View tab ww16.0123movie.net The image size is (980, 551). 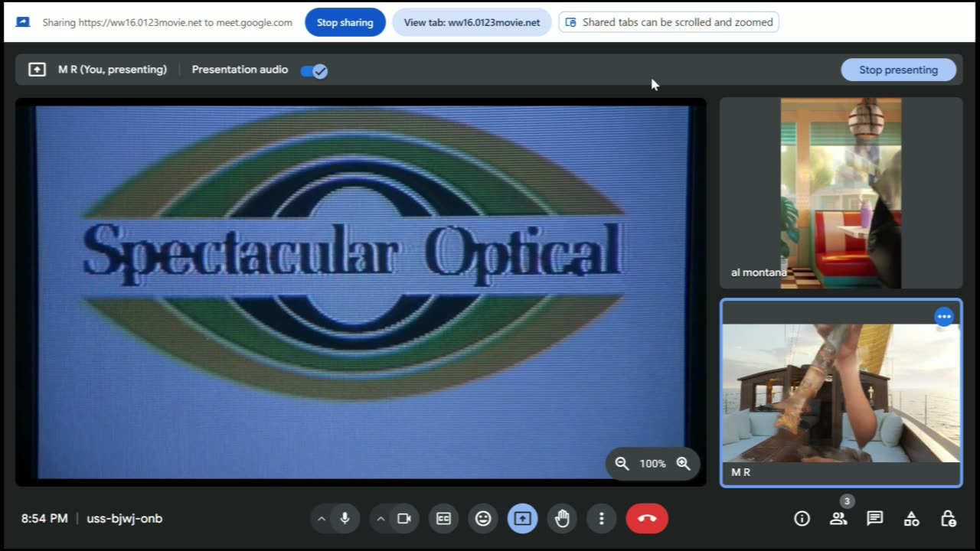(x=472, y=22)
